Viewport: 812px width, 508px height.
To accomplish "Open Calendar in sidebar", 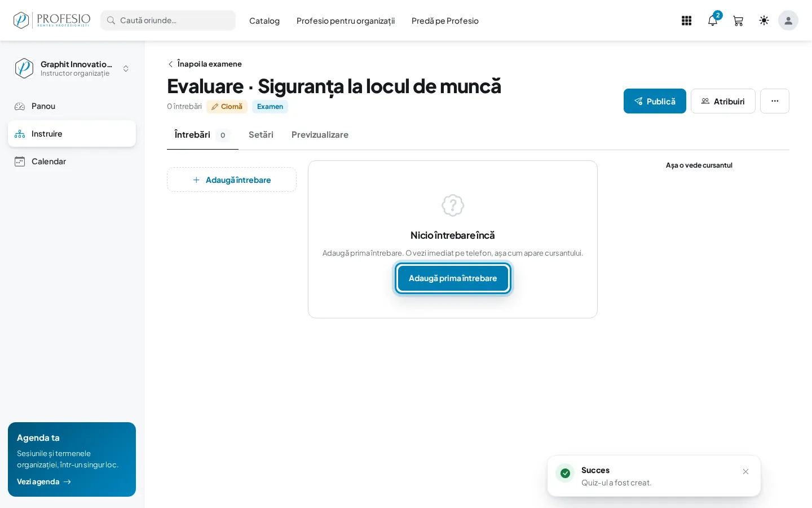I will (72, 161).
